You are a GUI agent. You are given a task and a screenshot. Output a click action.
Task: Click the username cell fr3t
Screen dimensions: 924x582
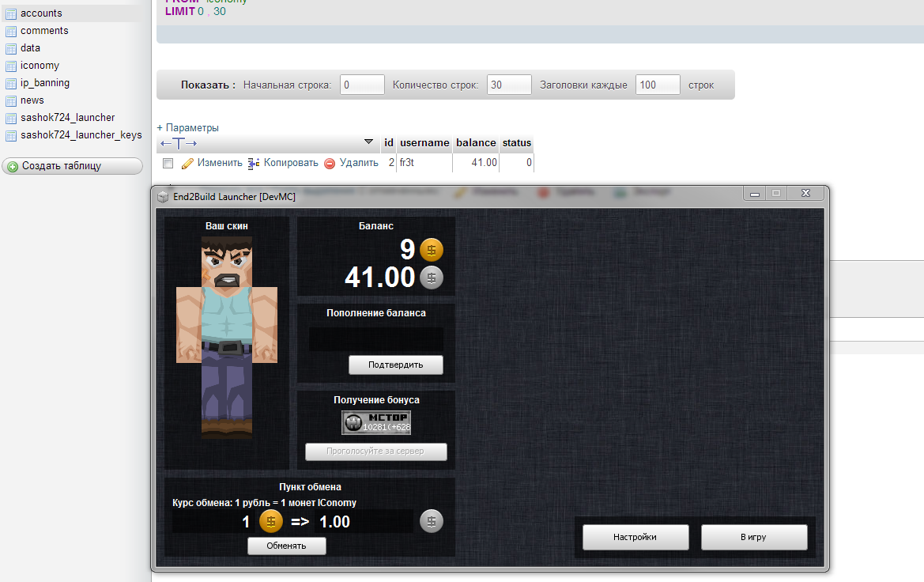pos(424,163)
